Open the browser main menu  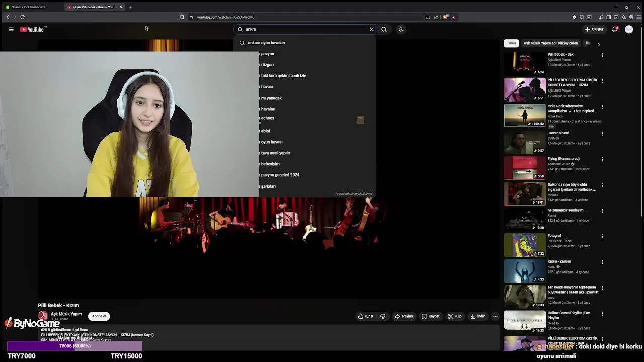click(638, 17)
